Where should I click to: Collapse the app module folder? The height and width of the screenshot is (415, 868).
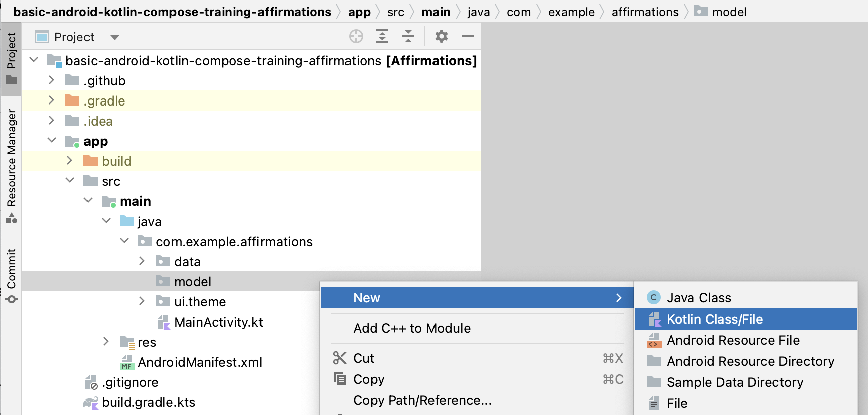pyautogui.click(x=51, y=141)
